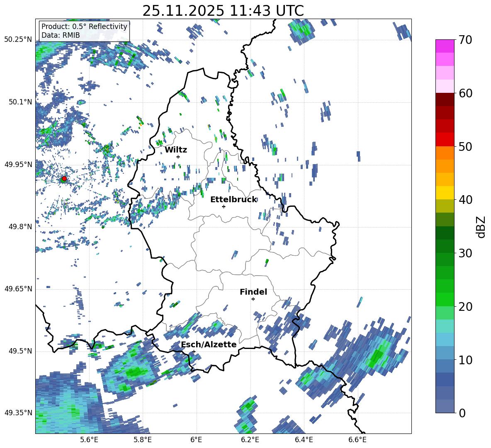Click the 70 colorbar tick label
The width and height of the screenshot is (491, 448).
(x=465, y=40)
